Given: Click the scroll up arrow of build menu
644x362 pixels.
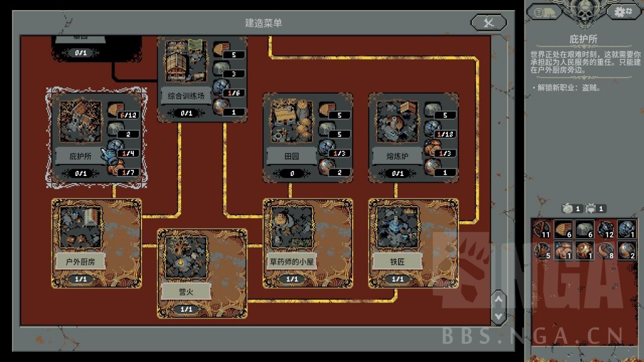Looking at the screenshot, I should click(x=499, y=299).
